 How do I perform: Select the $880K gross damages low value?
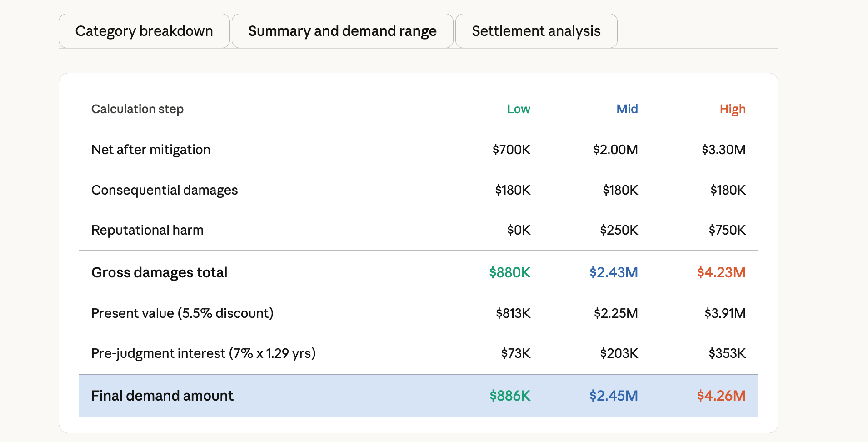click(509, 272)
